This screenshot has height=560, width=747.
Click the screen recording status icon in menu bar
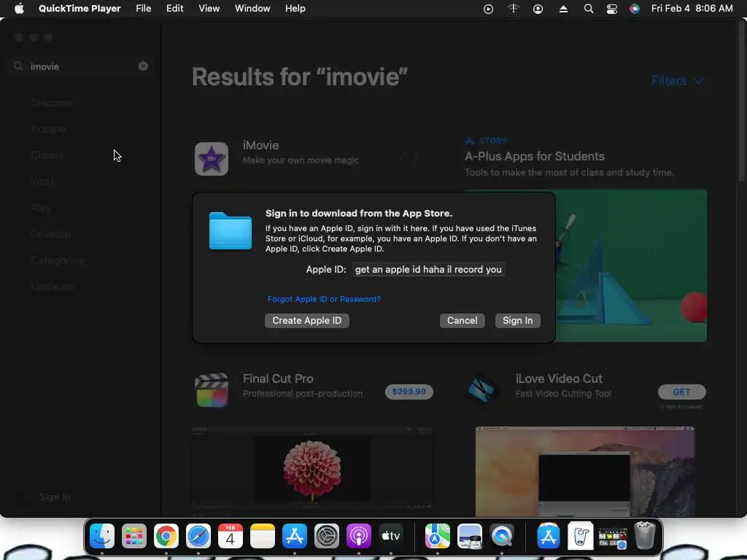[x=488, y=9]
